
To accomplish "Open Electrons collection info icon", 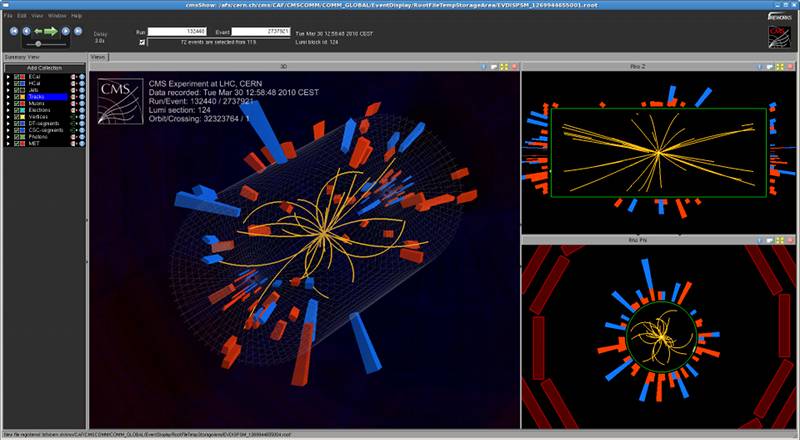I will coord(82,110).
